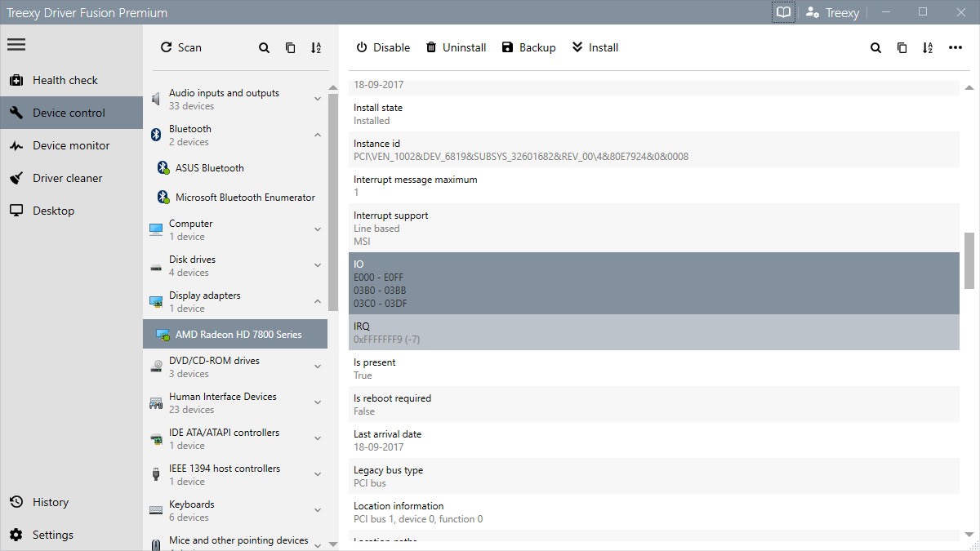Open the hamburger navigation menu

pos(16,44)
